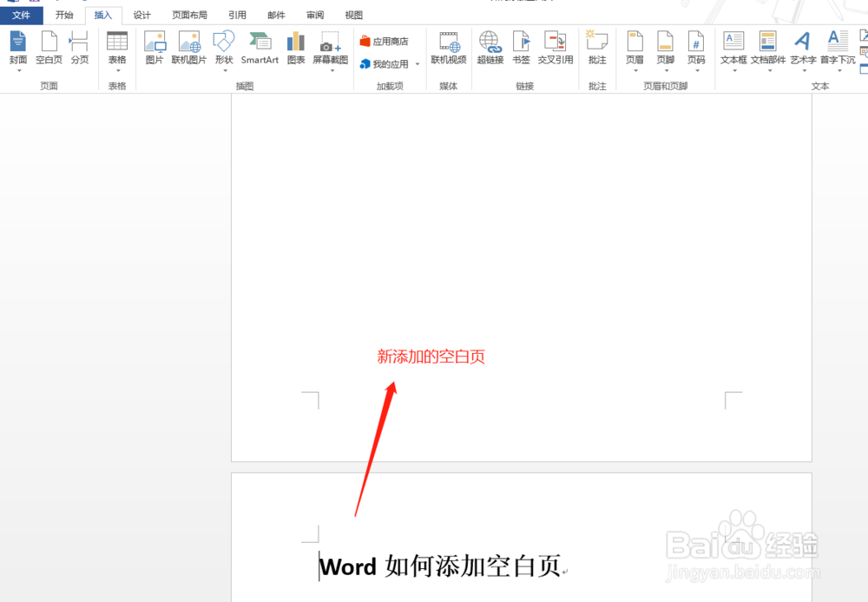868x602 pixels.
Task: Switch to the 设计 ribbon tab
Action: tap(141, 14)
